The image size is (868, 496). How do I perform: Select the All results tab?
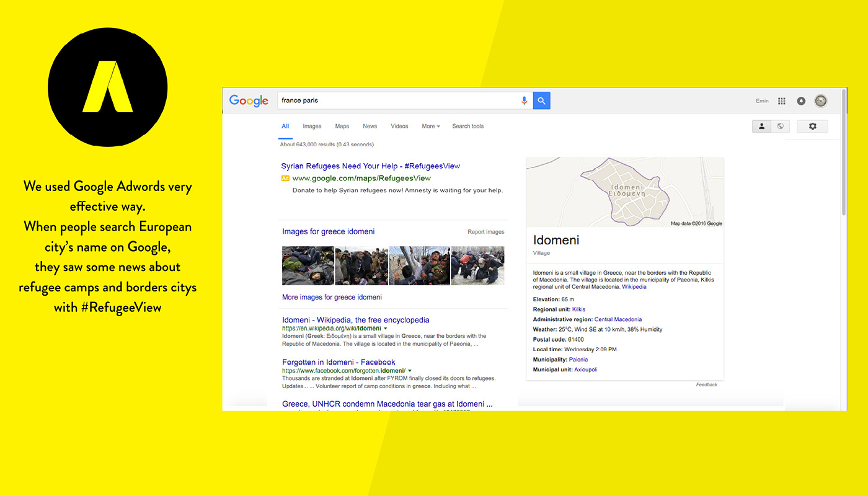pyautogui.click(x=285, y=126)
